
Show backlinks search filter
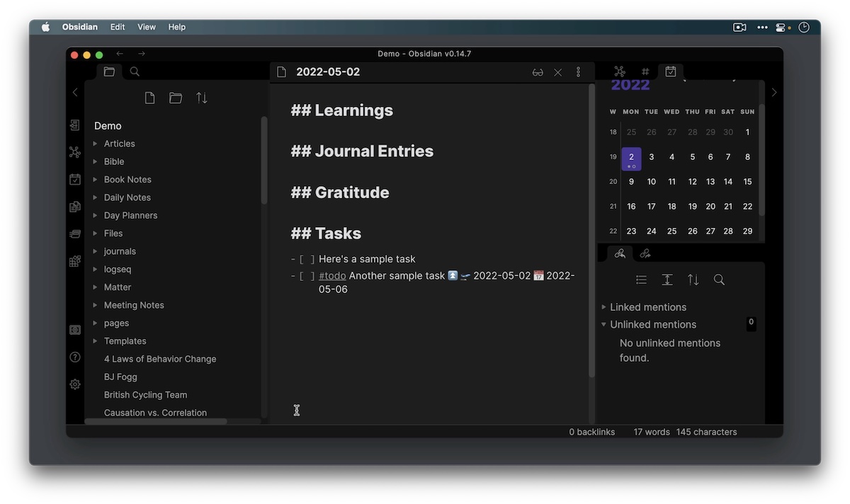tap(719, 280)
